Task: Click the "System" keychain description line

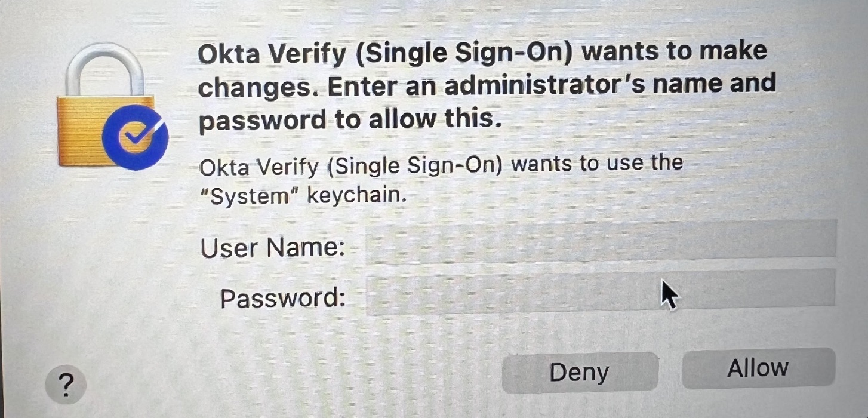Action: click(x=303, y=196)
